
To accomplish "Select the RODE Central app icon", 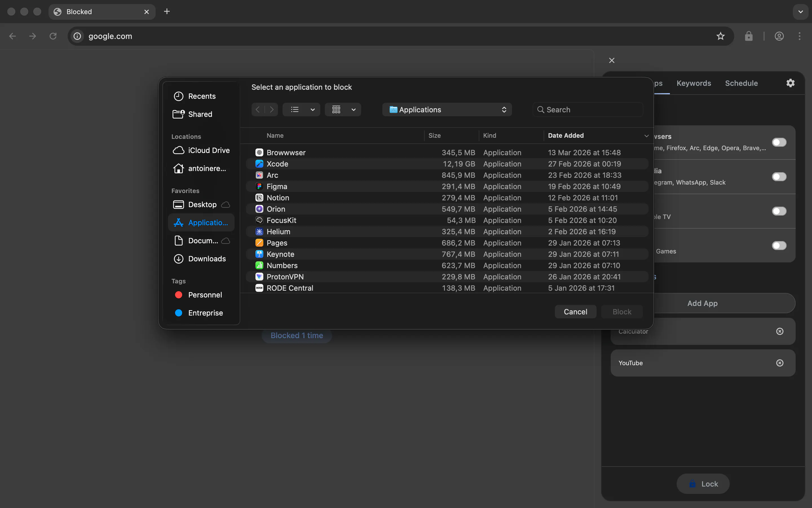I will tap(259, 288).
